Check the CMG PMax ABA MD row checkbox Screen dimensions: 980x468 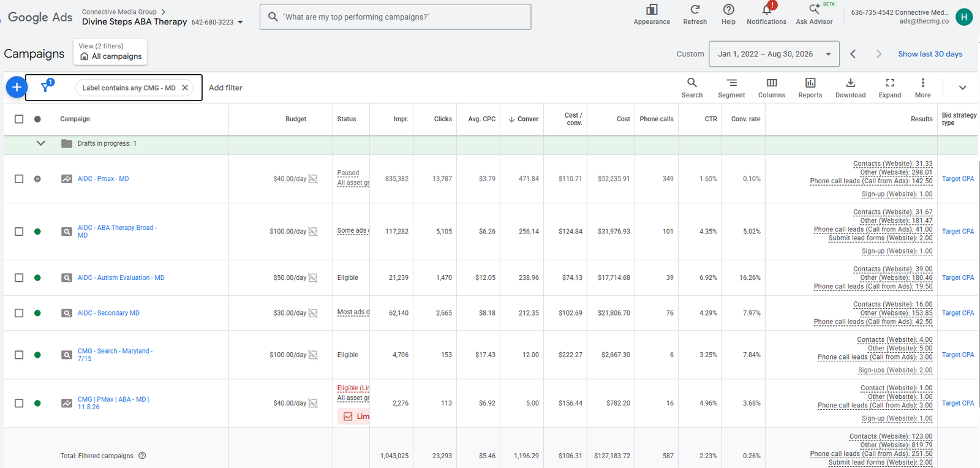click(19, 403)
